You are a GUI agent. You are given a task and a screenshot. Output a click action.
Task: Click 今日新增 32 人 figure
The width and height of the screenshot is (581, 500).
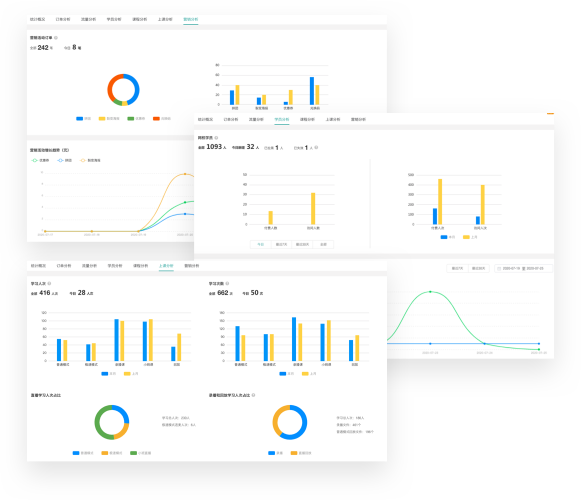245,147
